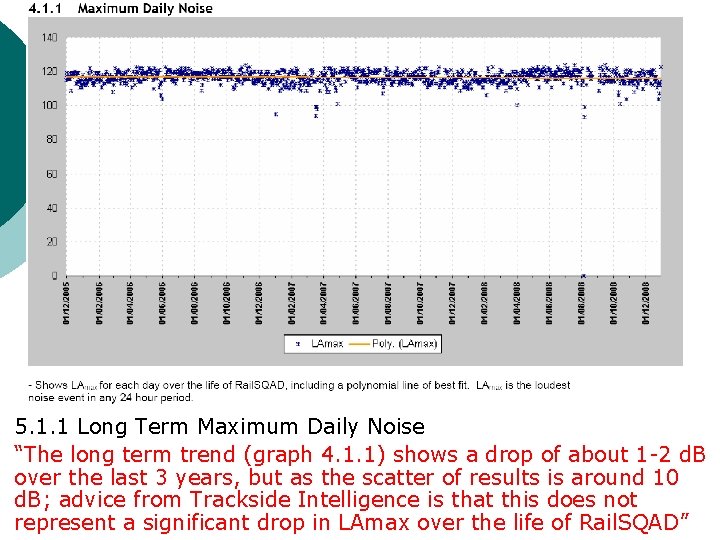Click the LAmax legend entry
The width and height of the screenshot is (720, 540).
click(x=319, y=343)
